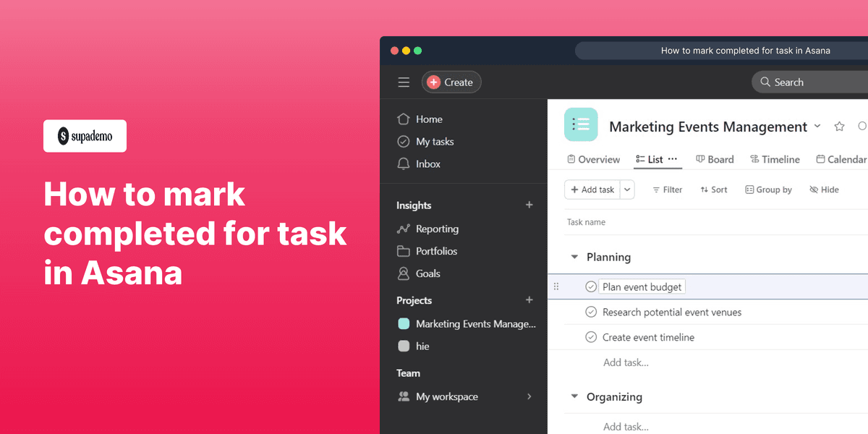
Task: Open Reporting from the Insights section
Action: pyautogui.click(x=436, y=229)
